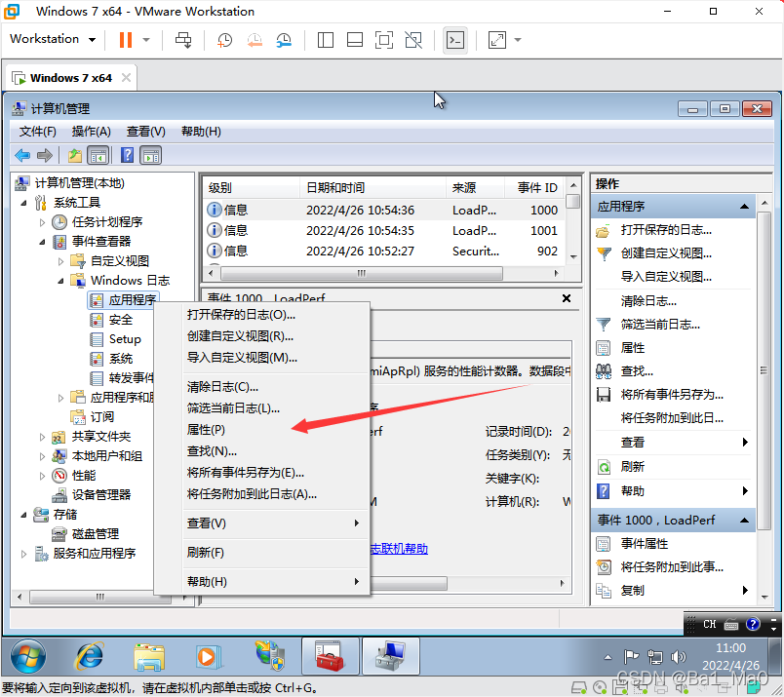The image size is (784, 697).
Task: Enter VMware full screen mode icon
Action: pyautogui.click(x=384, y=40)
